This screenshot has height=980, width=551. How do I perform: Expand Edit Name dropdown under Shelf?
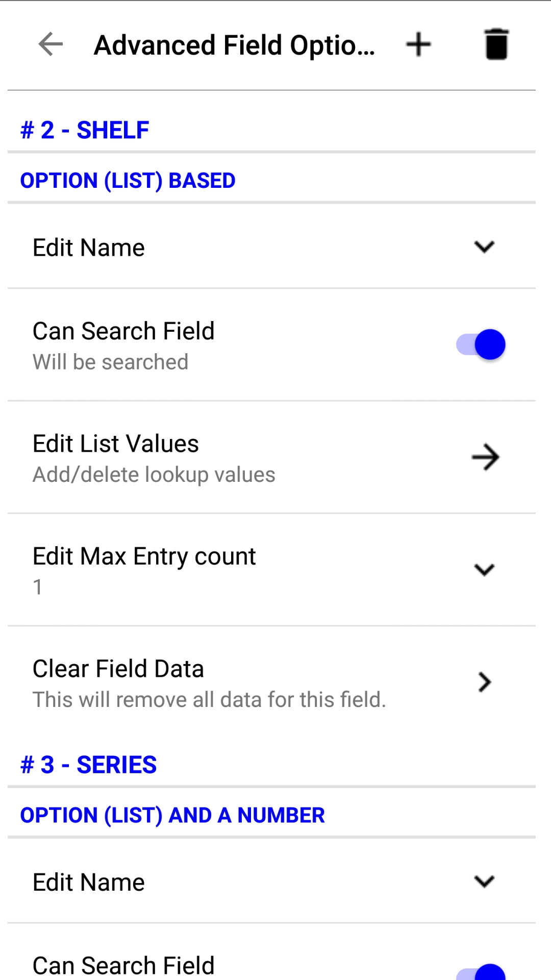pyautogui.click(x=484, y=248)
